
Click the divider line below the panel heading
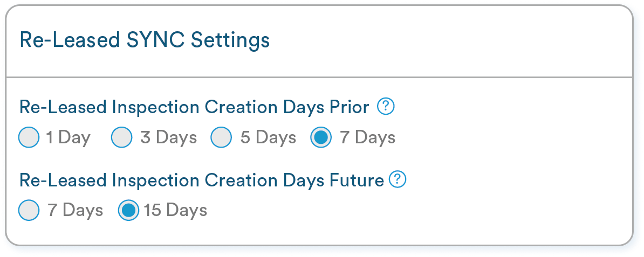tap(319, 77)
